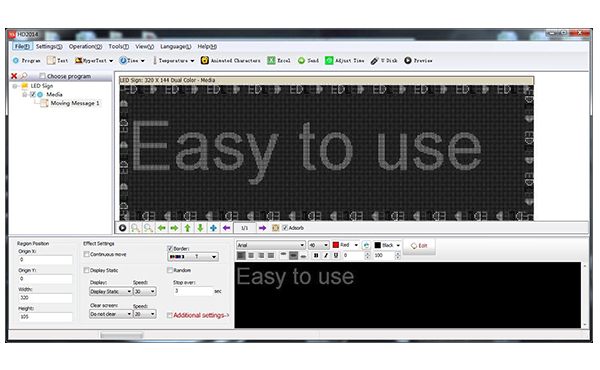Image resolution: width=600 pixels, height=370 pixels.
Task: Click the Edit button
Action: click(x=419, y=246)
